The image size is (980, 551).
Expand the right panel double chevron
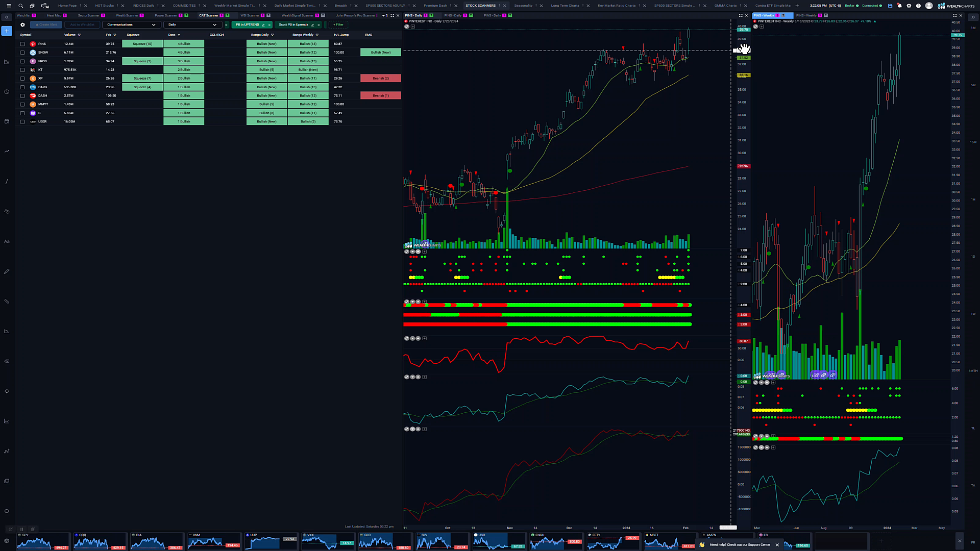[973, 17]
